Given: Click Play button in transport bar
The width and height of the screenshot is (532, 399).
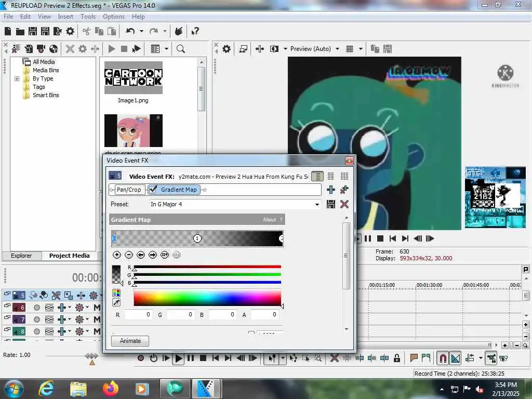Looking at the screenshot, I should pos(179,358).
